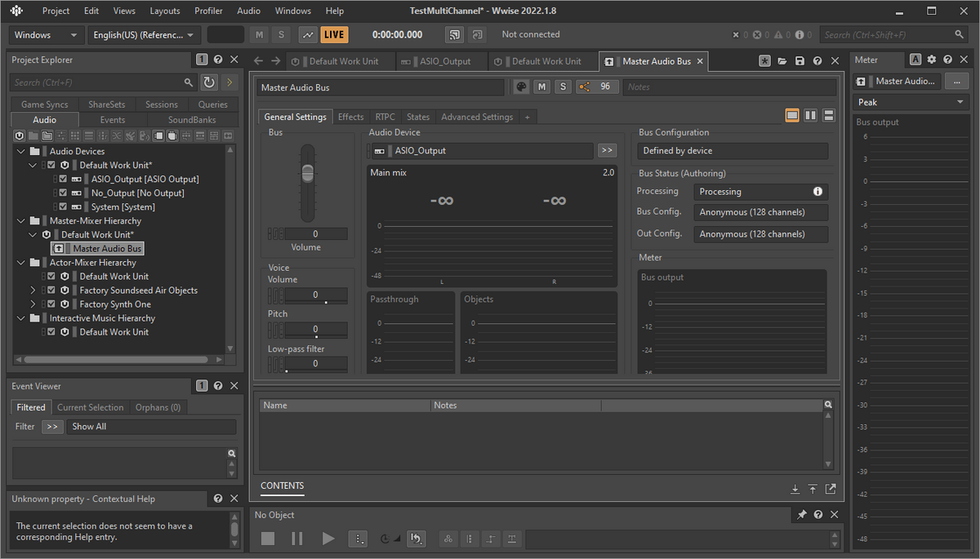This screenshot has width=980, height=559.
Task: Open help for the Master Audio Bus editor
Action: click(817, 61)
